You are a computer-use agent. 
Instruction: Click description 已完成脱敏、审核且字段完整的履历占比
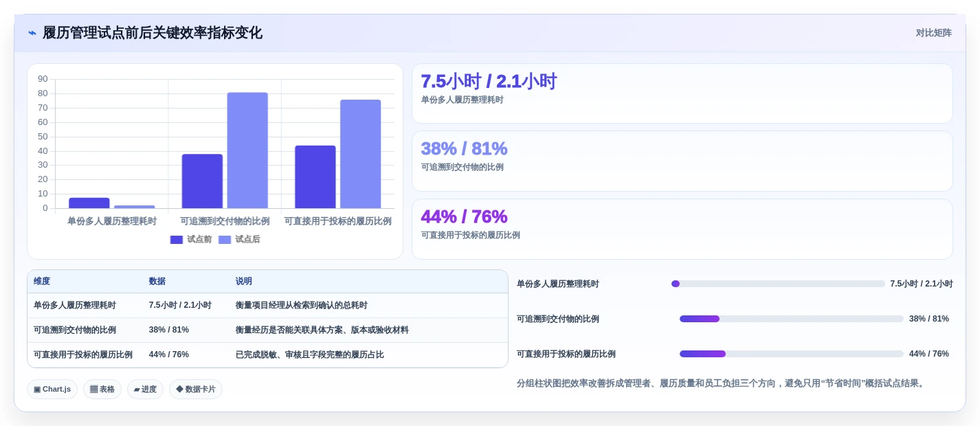tap(310, 355)
